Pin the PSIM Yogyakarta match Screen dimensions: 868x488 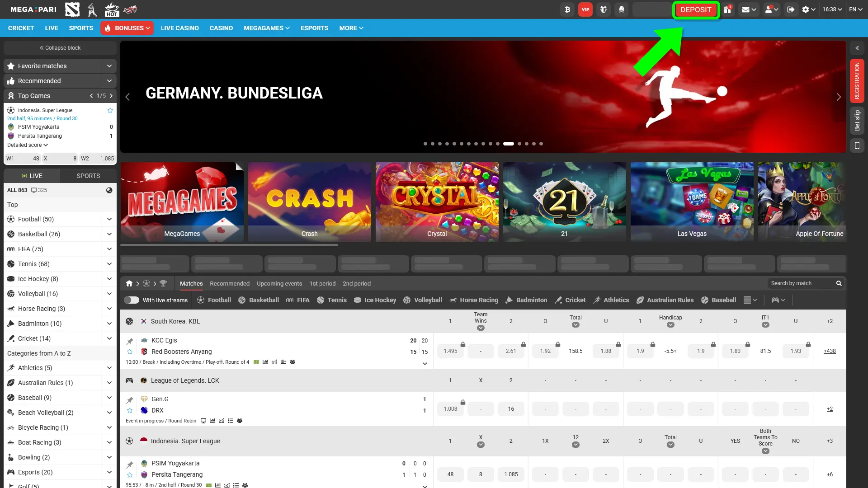(x=130, y=465)
